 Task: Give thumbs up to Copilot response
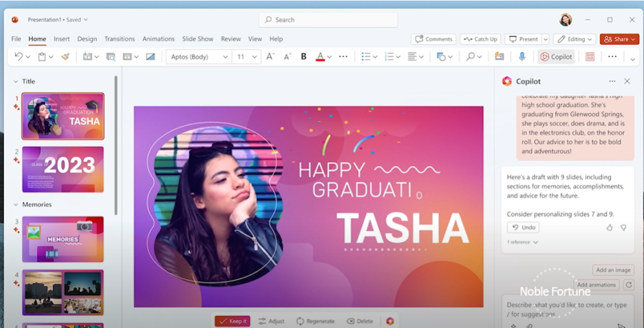click(610, 227)
